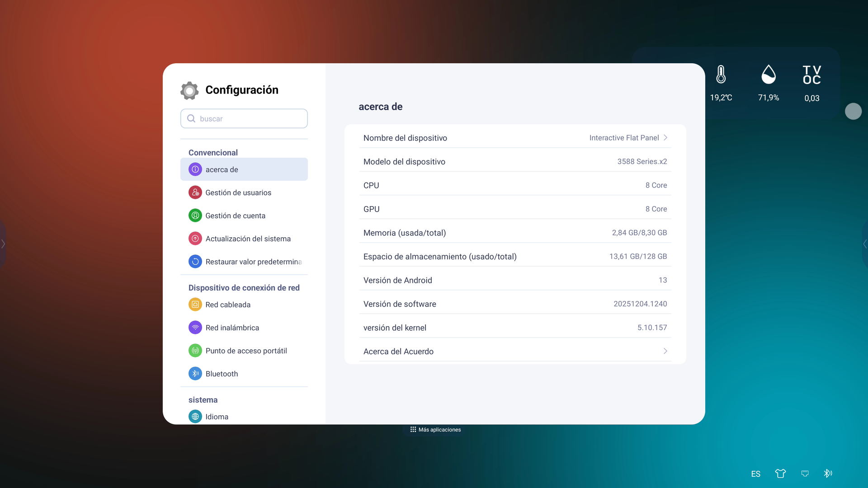Screen dimensions: 868x488
Task: Click the Interactive Flat Panel device name
Action: (x=624, y=138)
